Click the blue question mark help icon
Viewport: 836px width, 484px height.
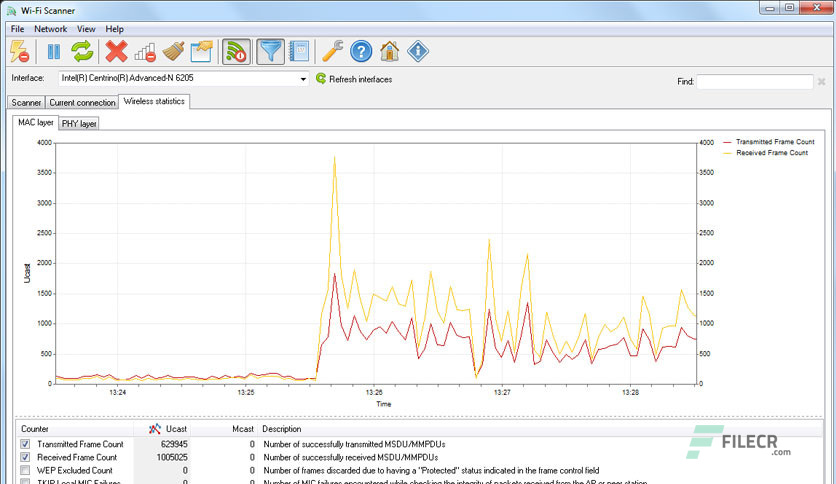(361, 52)
